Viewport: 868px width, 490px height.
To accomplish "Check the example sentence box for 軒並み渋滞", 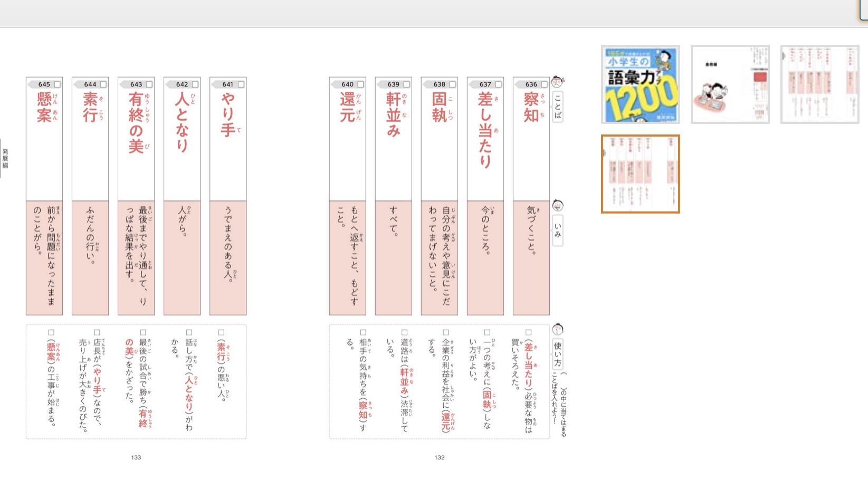I will pos(404,332).
